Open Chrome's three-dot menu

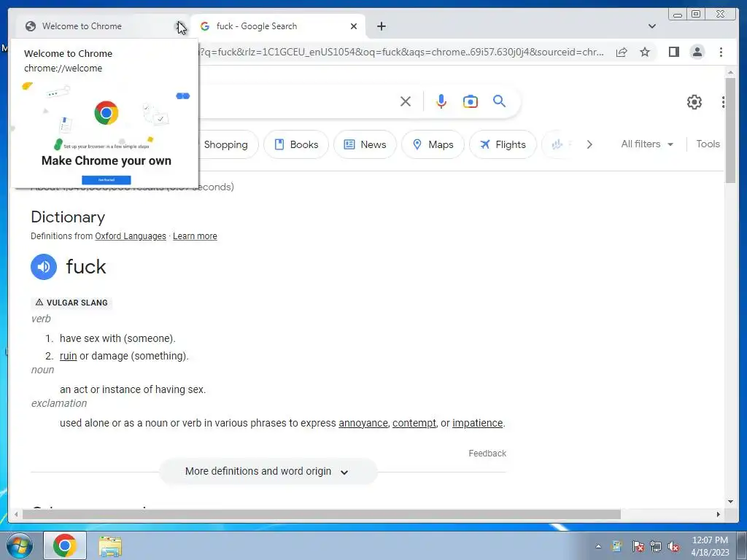[721, 52]
